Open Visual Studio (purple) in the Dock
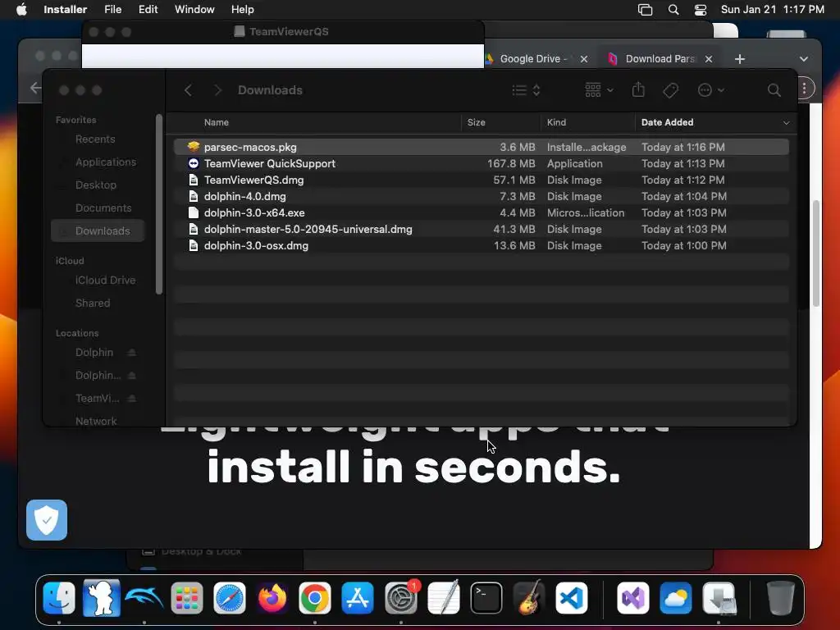This screenshot has width=840, height=630. [x=633, y=598]
